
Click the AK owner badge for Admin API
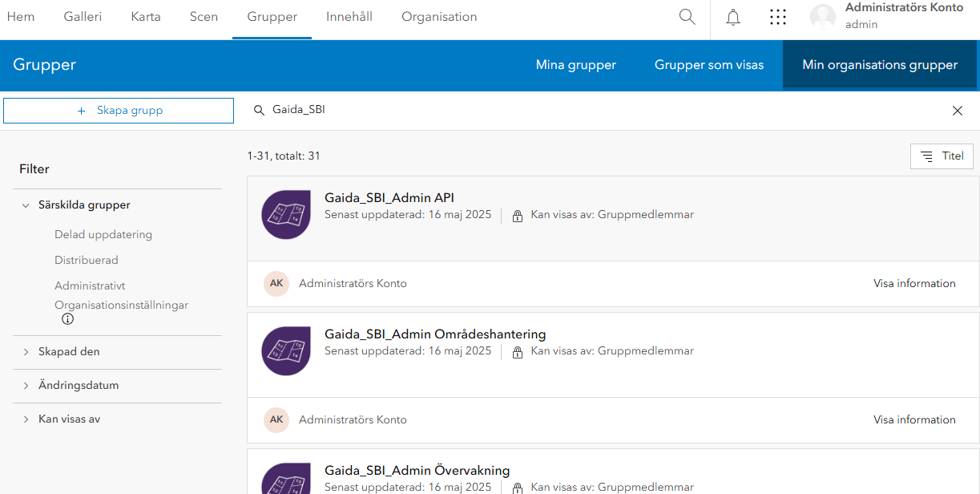[x=276, y=284]
